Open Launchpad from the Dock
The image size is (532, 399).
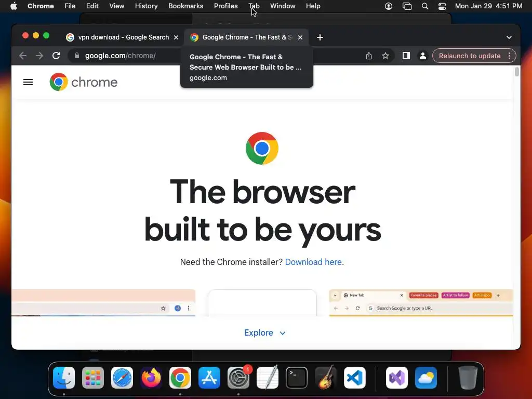pos(93,378)
